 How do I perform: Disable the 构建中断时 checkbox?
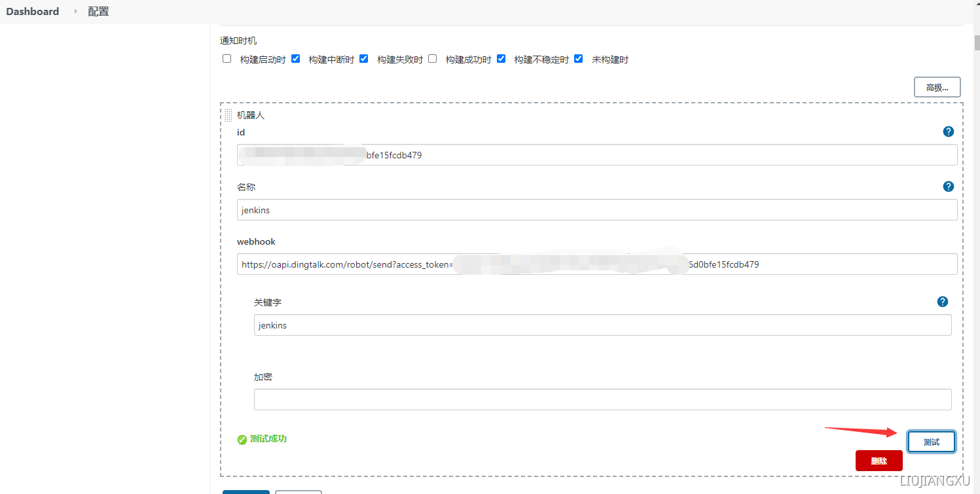coord(295,58)
